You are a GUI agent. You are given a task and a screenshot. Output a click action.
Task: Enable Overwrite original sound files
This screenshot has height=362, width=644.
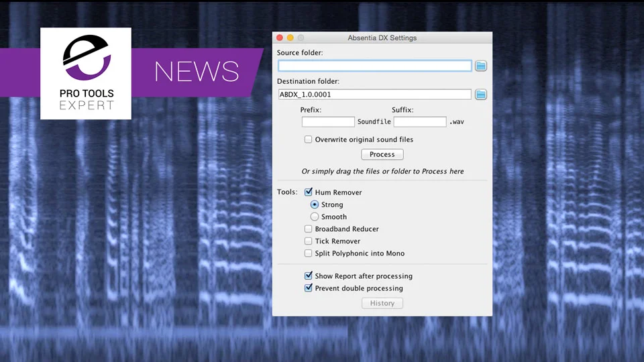point(308,139)
